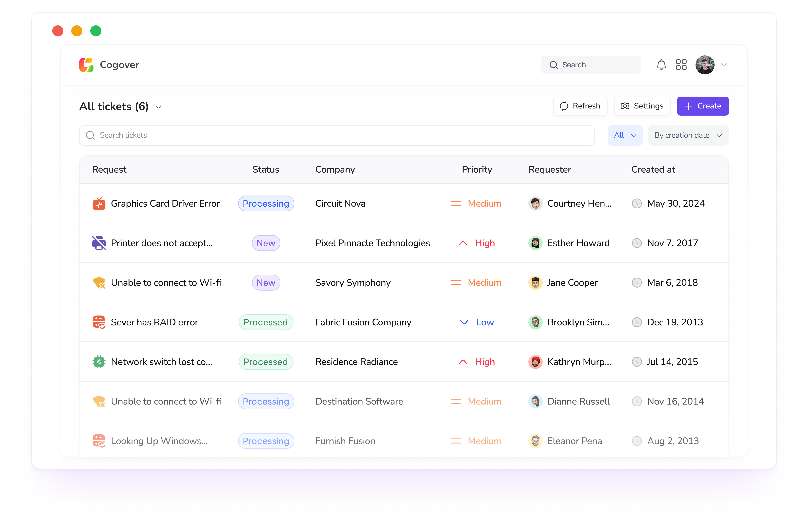Click the clock icon beside May 30, 2024
The image size is (808, 532).
coord(636,204)
